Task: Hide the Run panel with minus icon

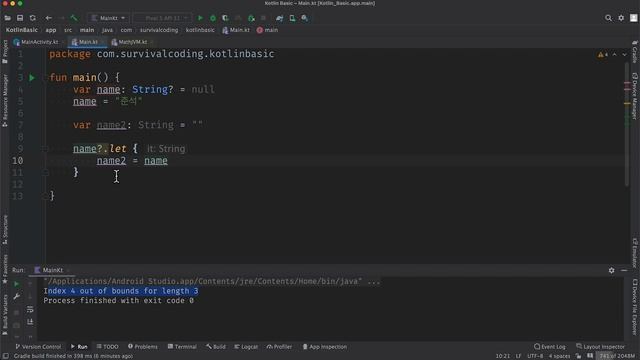Action: click(624, 270)
